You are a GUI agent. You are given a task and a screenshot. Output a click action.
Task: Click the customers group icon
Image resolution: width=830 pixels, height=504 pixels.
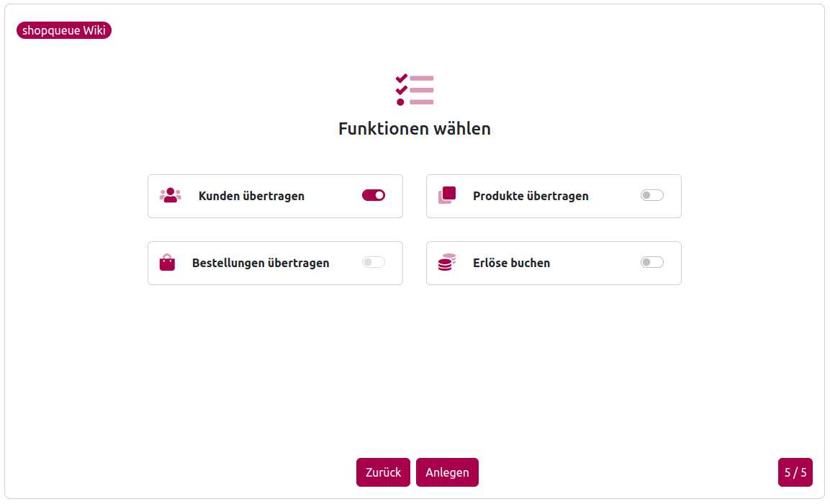click(x=171, y=195)
